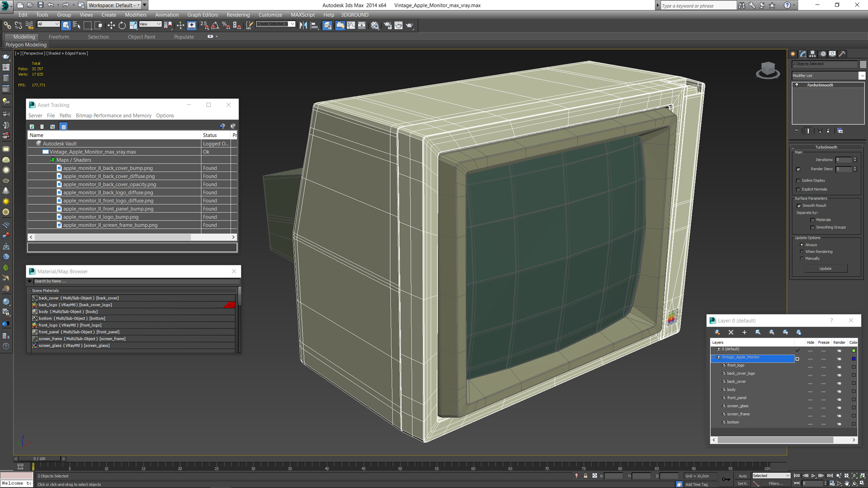Collapse the TurboSmooth rollout header
The width and height of the screenshot is (868, 488).
coord(826,147)
